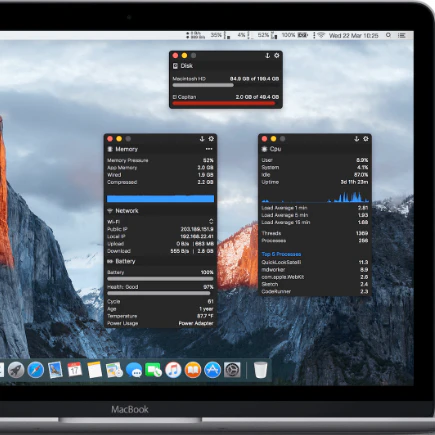Click the pin icon in the Cpu window
The image size is (435, 435).
(356, 139)
